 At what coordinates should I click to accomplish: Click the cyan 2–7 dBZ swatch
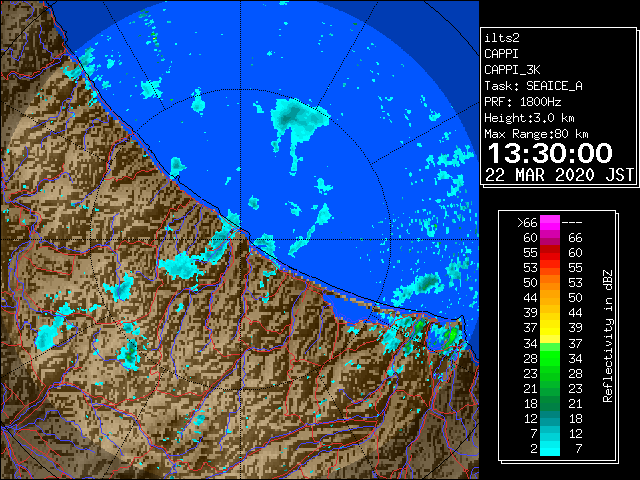tap(550, 448)
